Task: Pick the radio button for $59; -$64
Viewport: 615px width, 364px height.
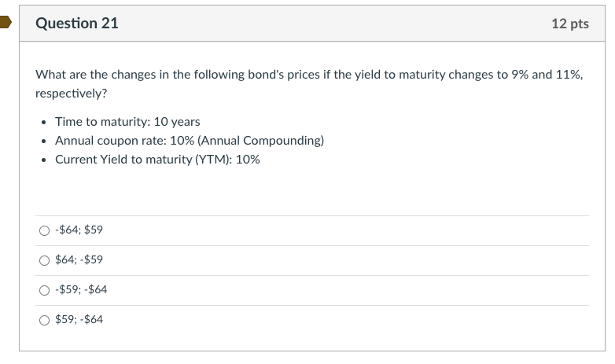Action: 43,320
